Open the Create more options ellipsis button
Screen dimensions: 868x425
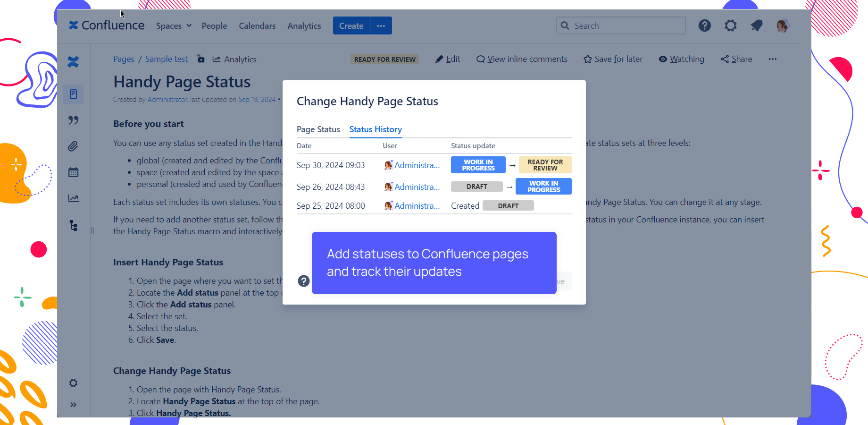[x=381, y=25]
